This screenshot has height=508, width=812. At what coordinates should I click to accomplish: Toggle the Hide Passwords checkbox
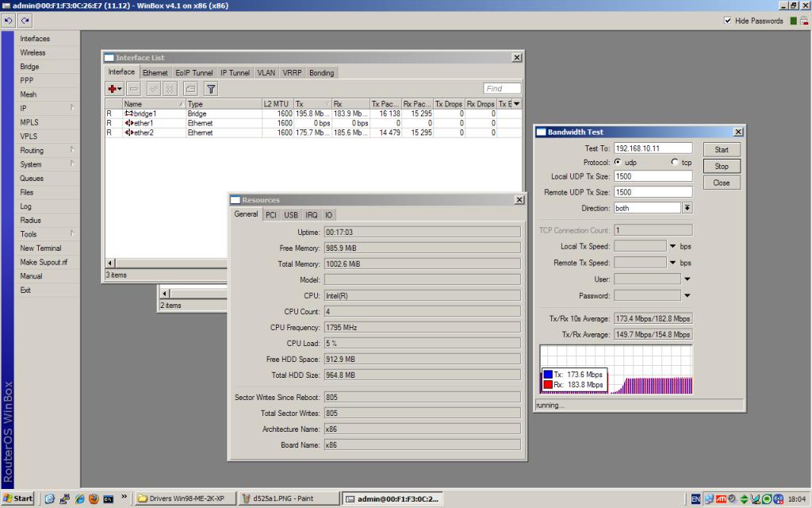point(728,21)
